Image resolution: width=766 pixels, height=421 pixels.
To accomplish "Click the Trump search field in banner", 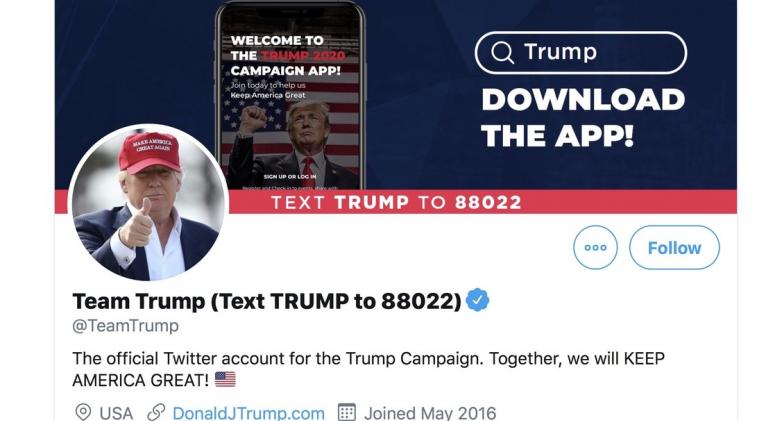I will [581, 53].
